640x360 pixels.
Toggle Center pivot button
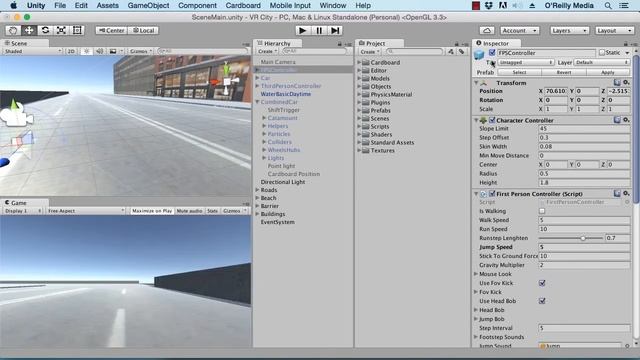(111, 31)
